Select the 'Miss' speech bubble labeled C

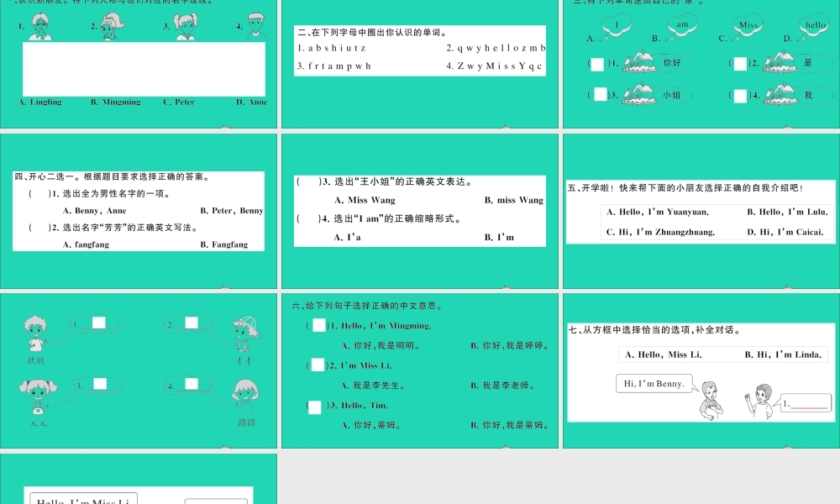click(748, 26)
